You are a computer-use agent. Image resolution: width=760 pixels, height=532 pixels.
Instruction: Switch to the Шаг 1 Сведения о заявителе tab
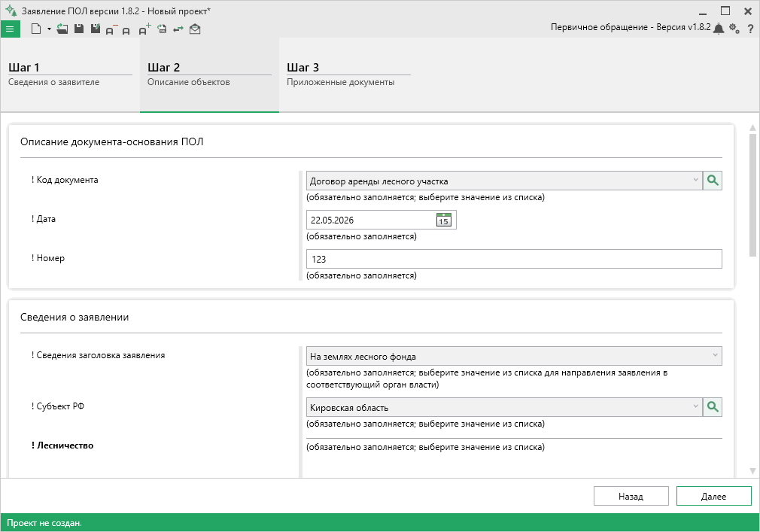click(x=70, y=75)
